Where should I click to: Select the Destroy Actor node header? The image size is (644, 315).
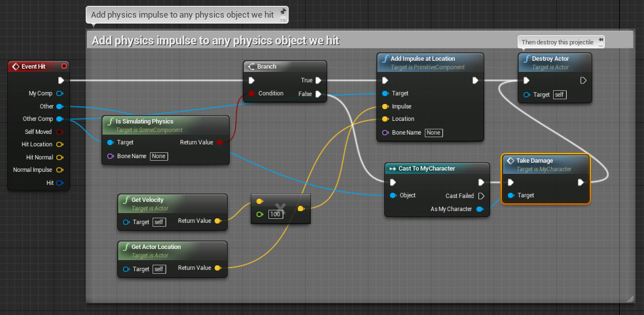click(555, 62)
